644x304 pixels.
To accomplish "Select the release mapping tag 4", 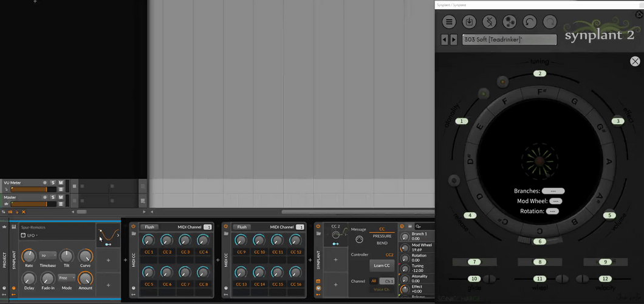I will [x=470, y=215].
